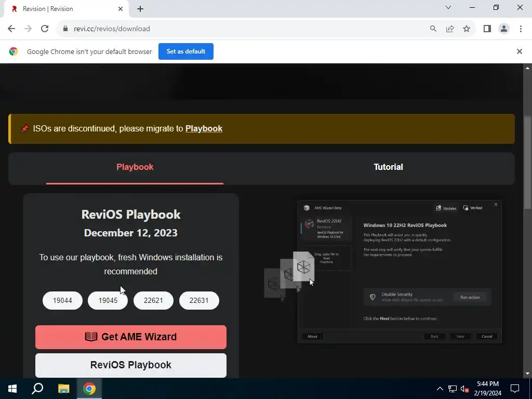Open Windows taskbar search

coord(37,389)
